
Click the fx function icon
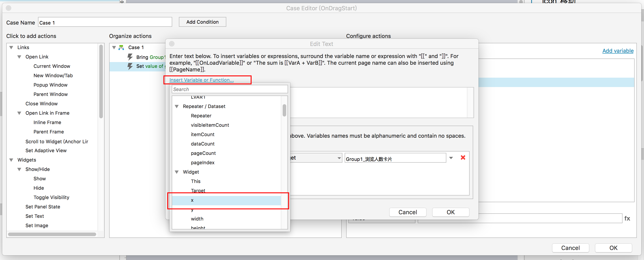[x=627, y=218]
